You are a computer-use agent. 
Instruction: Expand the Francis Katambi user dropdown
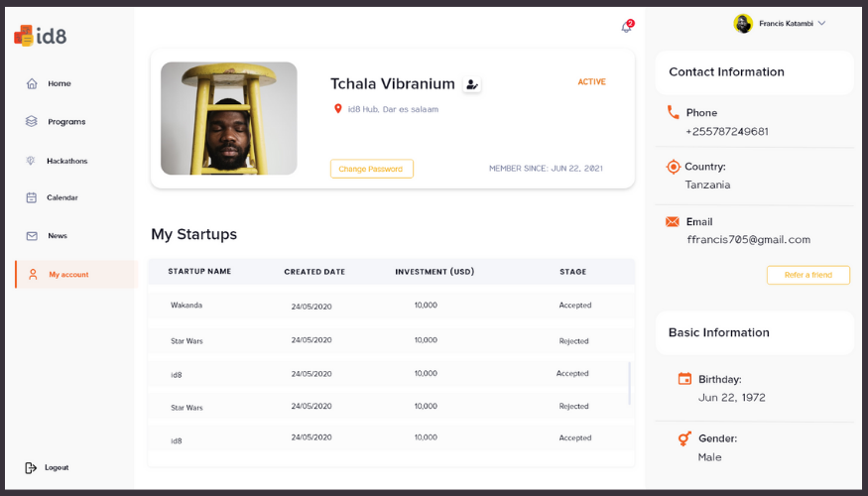821,23
